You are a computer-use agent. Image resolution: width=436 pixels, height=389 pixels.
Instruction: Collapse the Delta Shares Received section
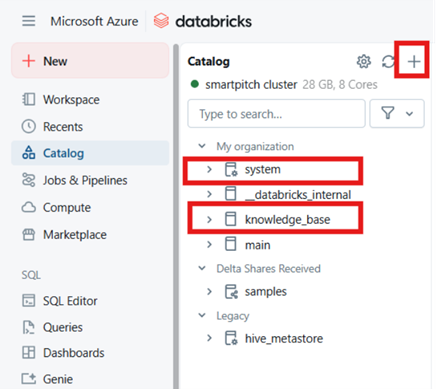(x=202, y=268)
